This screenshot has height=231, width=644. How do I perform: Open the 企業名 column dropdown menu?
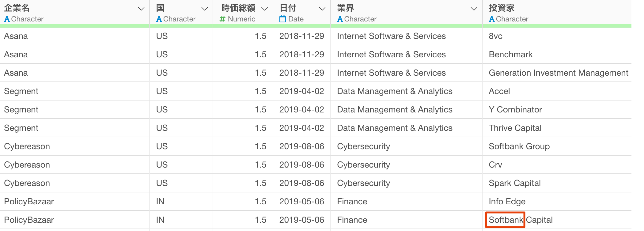tap(141, 9)
